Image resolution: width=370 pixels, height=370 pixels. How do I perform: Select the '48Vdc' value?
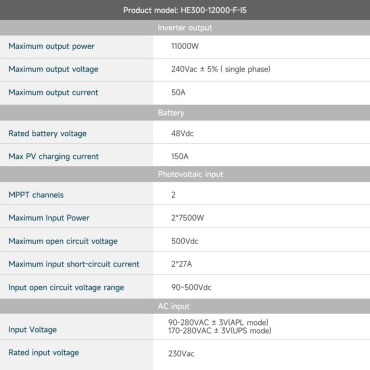point(182,133)
